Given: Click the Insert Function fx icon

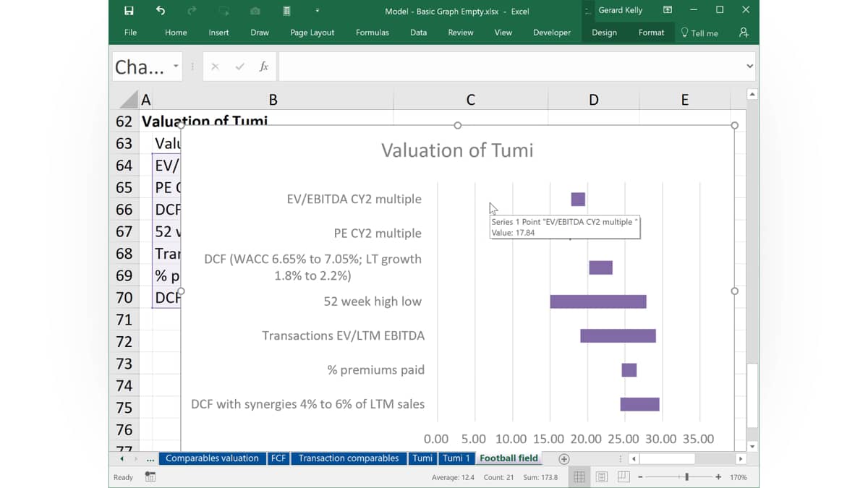Looking at the screenshot, I should 264,67.
